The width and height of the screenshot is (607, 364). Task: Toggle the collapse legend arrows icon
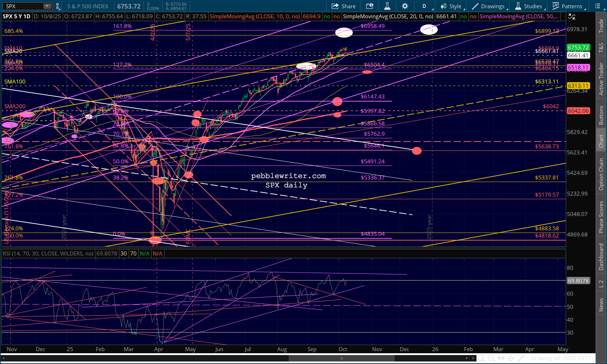(x=572, y=16)
